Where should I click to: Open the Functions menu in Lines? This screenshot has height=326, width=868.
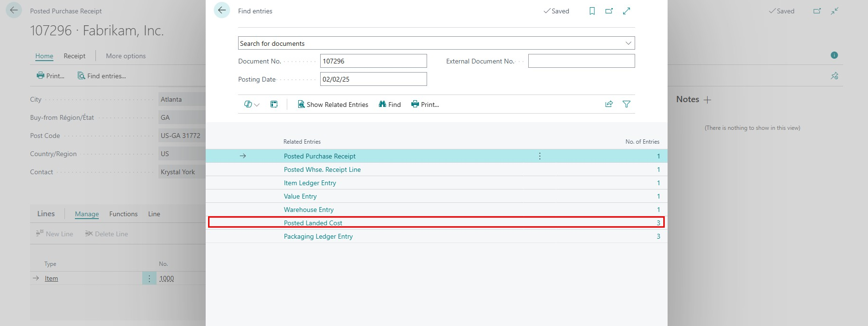click(x=123, y=214)
